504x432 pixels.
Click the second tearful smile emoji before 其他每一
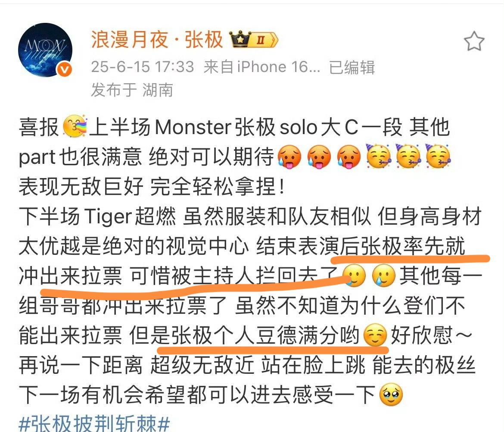click(383, 275)
